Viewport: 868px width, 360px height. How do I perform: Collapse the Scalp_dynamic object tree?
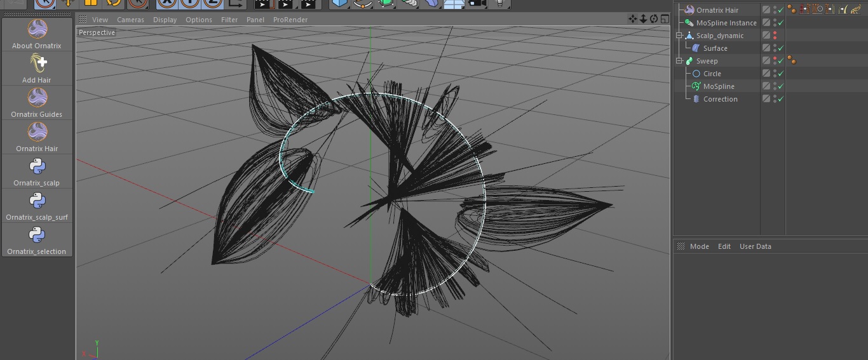click(x=679, y=36)
